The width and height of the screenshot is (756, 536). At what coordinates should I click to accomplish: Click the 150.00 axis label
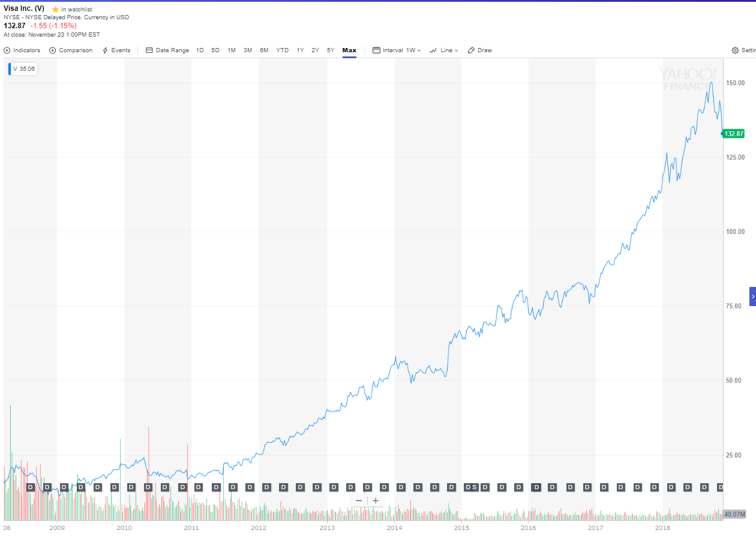734,83
